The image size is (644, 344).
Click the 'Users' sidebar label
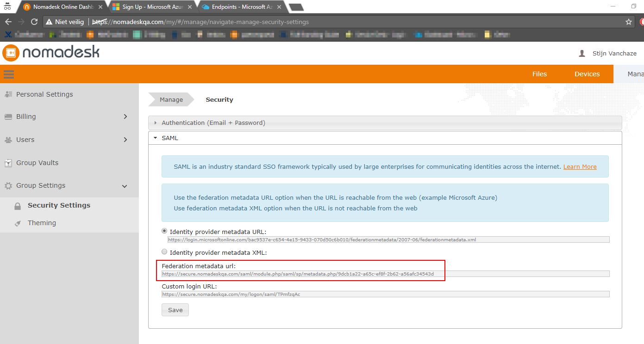[x=25, y=140]
